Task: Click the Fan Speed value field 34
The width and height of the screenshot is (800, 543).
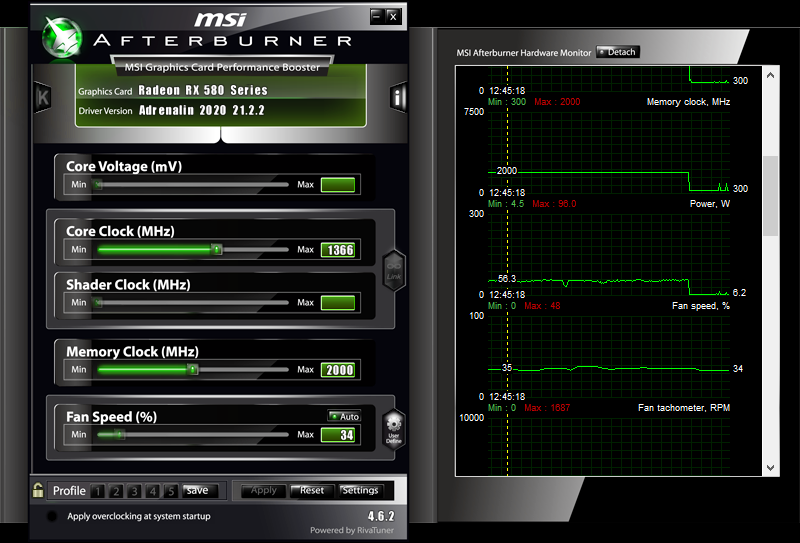Action: point(338,435)
